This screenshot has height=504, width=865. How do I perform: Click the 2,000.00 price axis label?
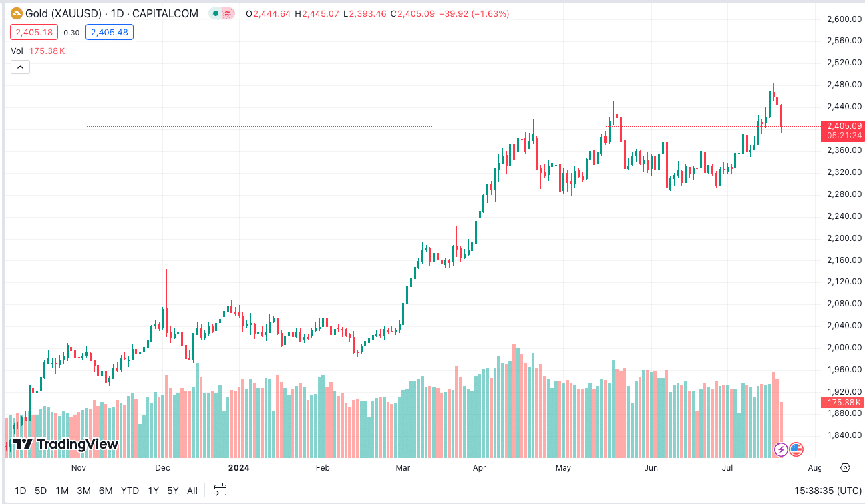844,347
